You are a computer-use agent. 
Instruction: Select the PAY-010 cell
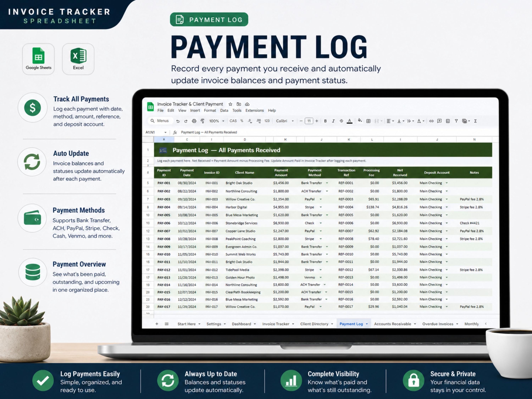[x=164, y=254]
